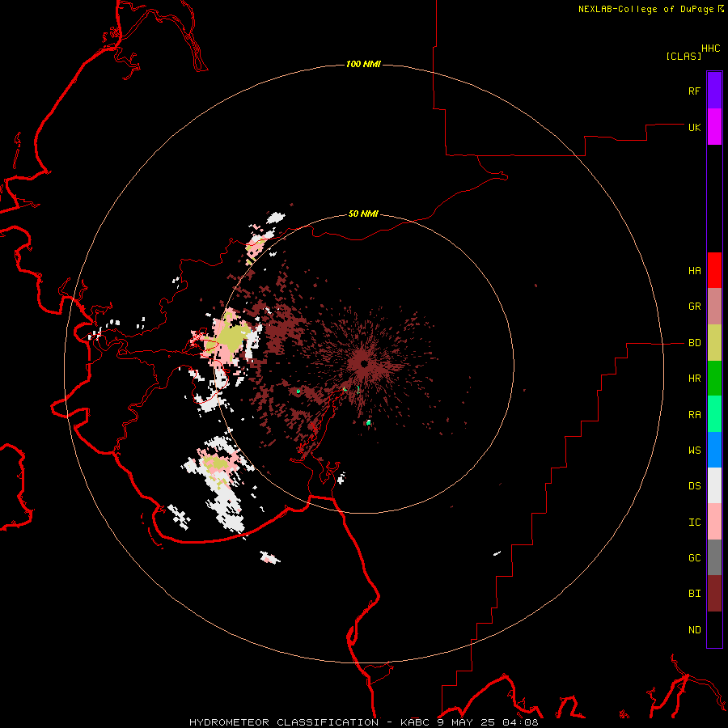Click the "WS" legend label

(x=694, y=451)
